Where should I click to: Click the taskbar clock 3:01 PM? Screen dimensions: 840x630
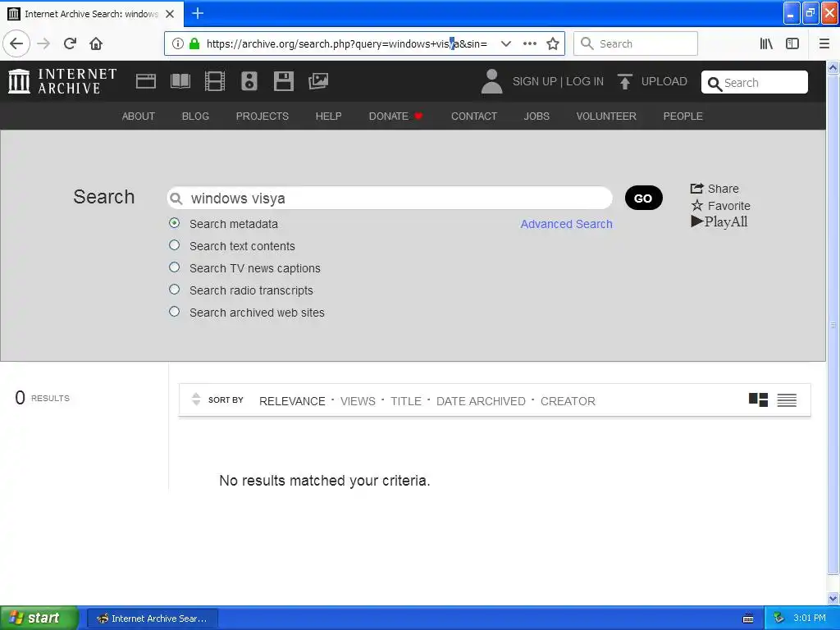(809, 618)
